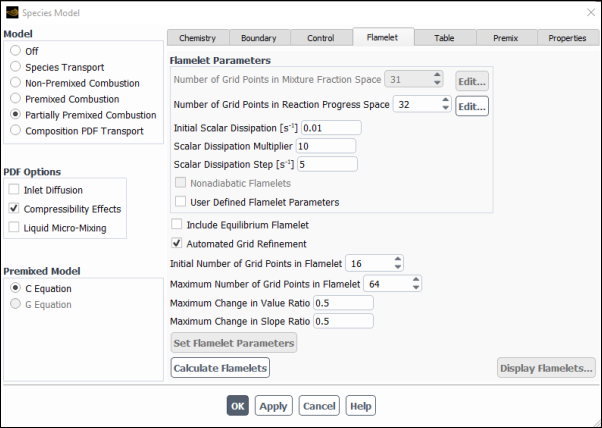Click the Ansys app icon in title bar
Image resolution: width=602 pixels, height=428 pixels.
(x=12, y=12)
